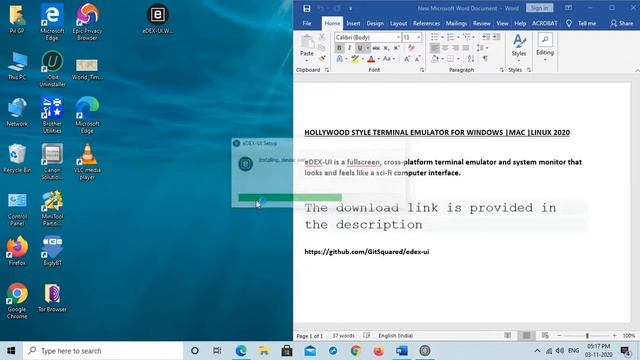The width and height of the screenshot is (640, 360).
Task: Toggle Align Left in the Paragraph group
Action: pyautogui.click(x=435, y=48)
